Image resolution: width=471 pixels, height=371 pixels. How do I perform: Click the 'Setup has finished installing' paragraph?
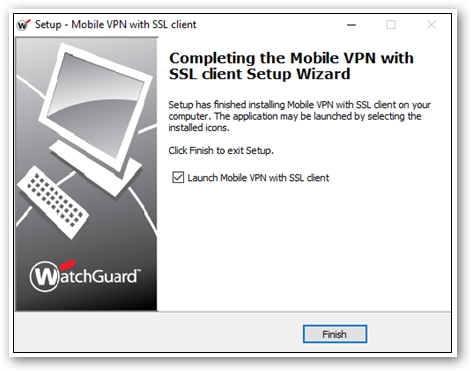pyautogui.click(x=299, y=116)
